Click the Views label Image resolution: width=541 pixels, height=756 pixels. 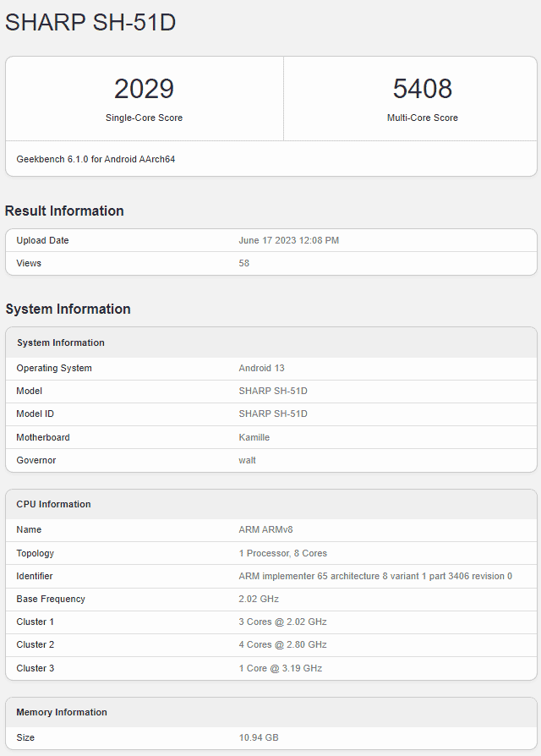click(x=29, y=263)
